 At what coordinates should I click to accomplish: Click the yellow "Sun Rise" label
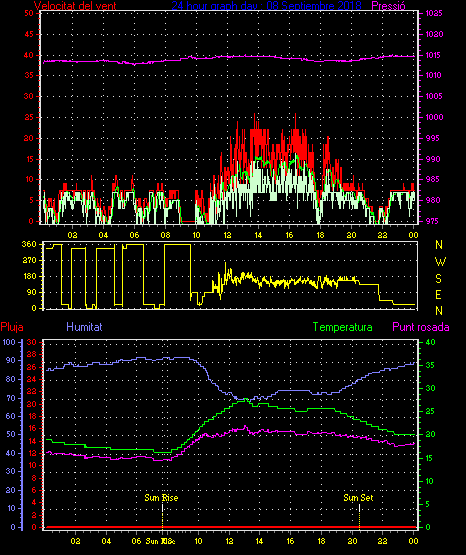161,498
